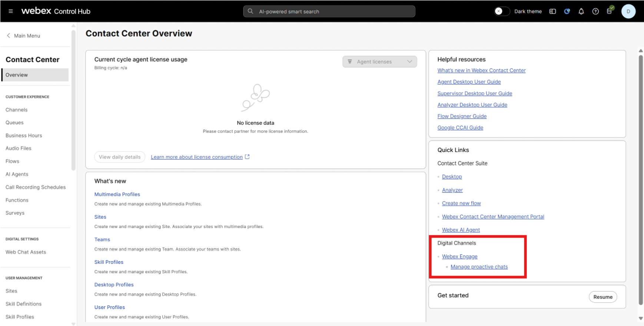
Task: Open Teams link in What's new
Action: tap(102, 239)
